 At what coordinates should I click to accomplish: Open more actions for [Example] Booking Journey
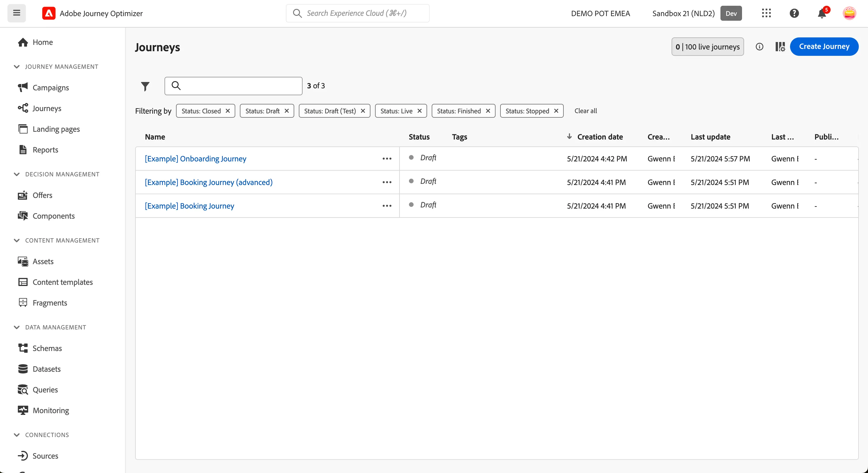[x=387, y=206]
